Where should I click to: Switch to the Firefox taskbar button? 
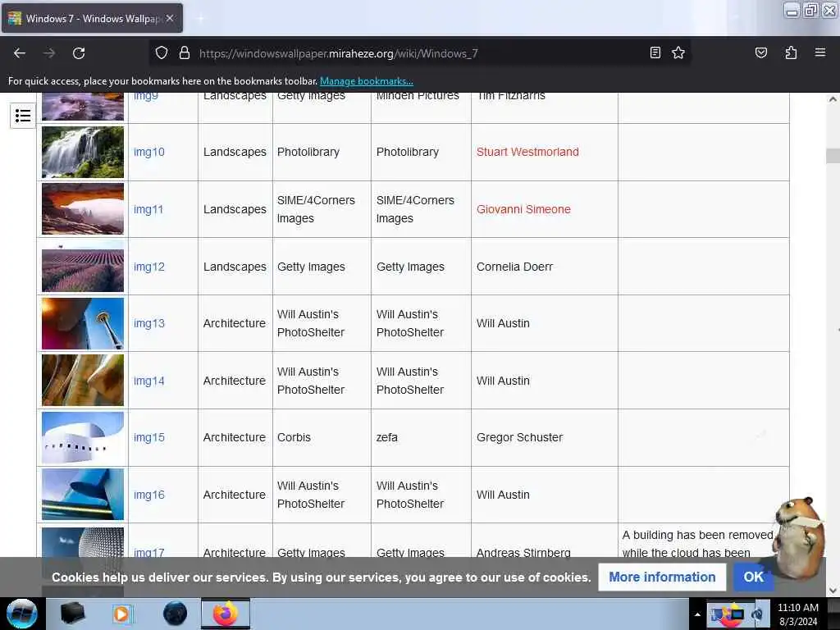pyautogui.click(x=226, y=614)
